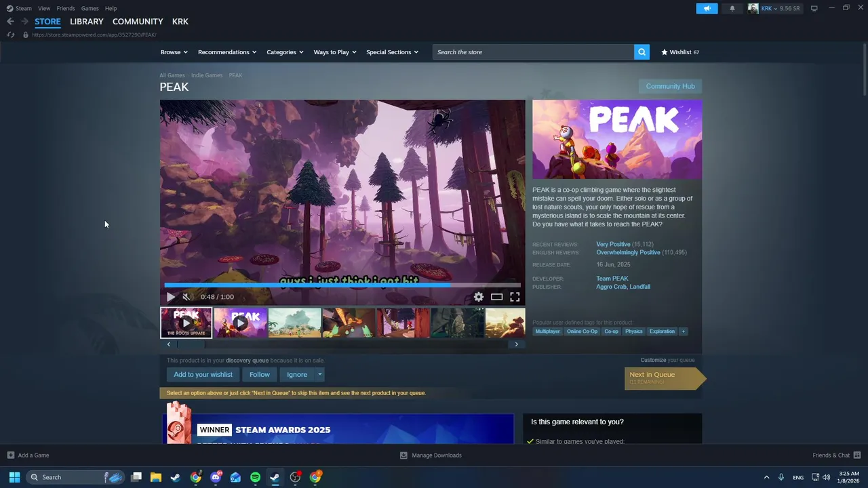Switch to the COMMUNITY tab
This screenshot has width=868, height=488.
[x=138, y=22]
